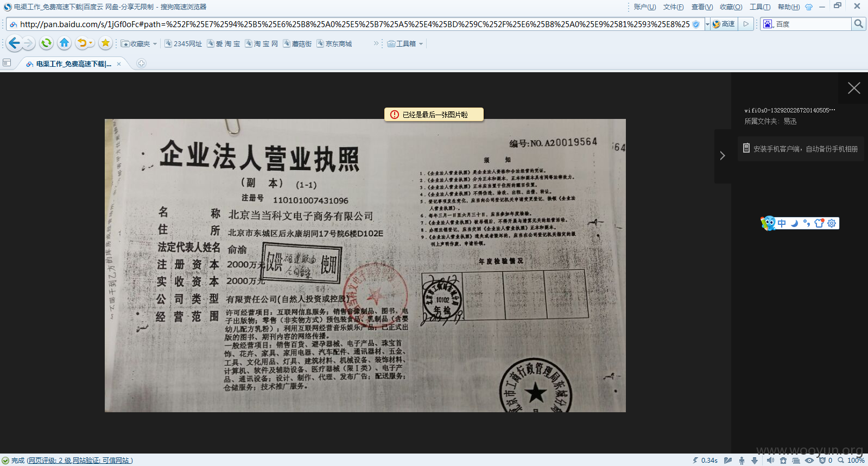Toggle the 高速 high-speed mode button
This screenshot has width=868, height=466.
(724, 24)
